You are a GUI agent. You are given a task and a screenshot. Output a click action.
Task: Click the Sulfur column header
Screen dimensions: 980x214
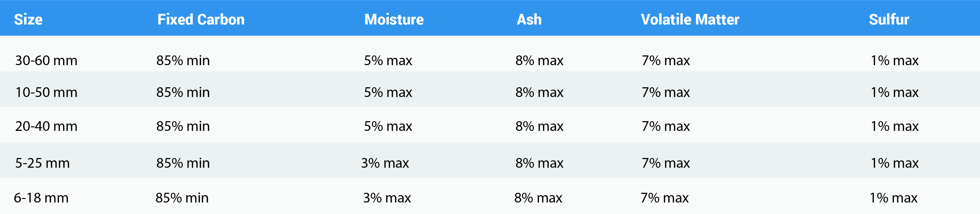pos(889,19)
